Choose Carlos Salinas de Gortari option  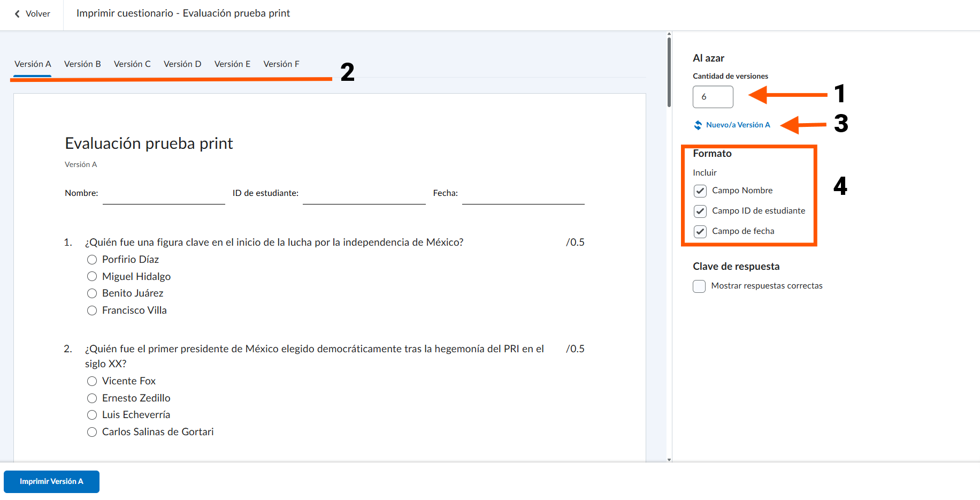pyautogui.click(x=92, y=432)
